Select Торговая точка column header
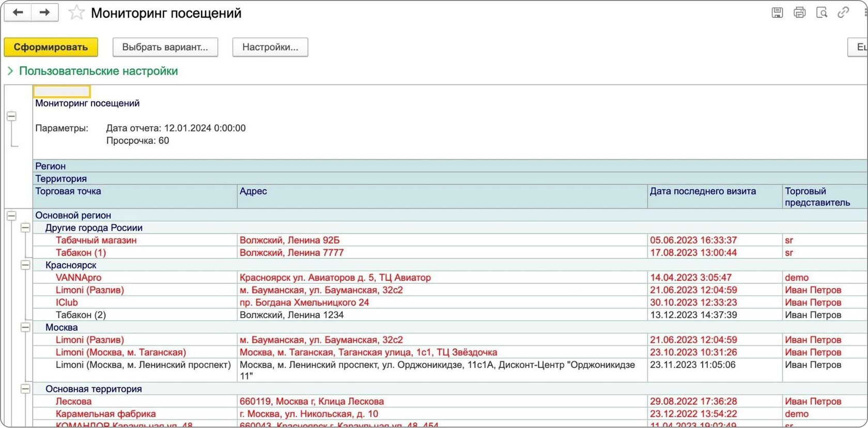This screenshot has width=868, height=428. (135, 196)
